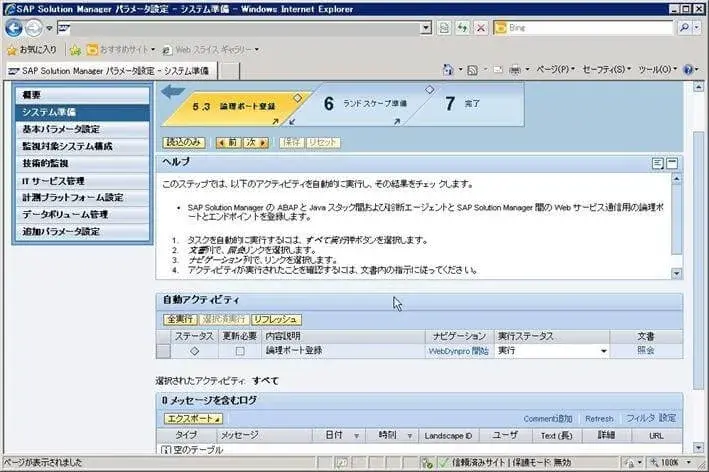
Task: Click the 全実行 button
Action: tap(180, 320)
